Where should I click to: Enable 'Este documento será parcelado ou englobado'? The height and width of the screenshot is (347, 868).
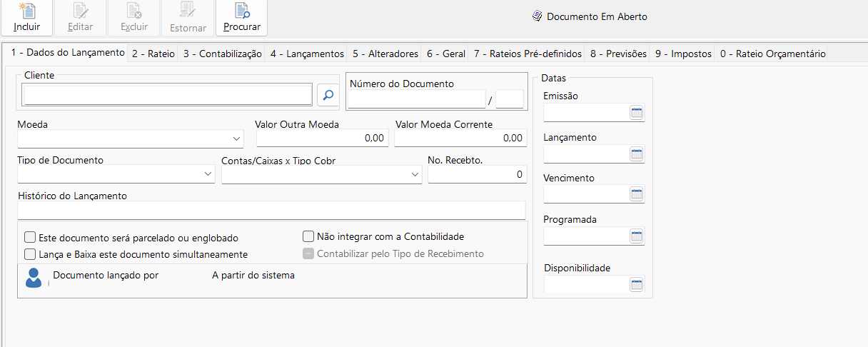[x=30, y=238]
